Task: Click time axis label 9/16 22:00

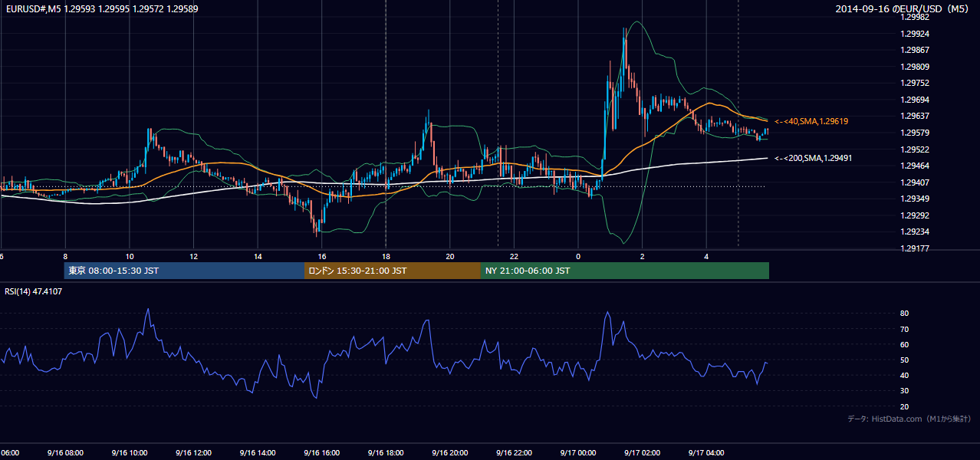Action: click(514, 452)
